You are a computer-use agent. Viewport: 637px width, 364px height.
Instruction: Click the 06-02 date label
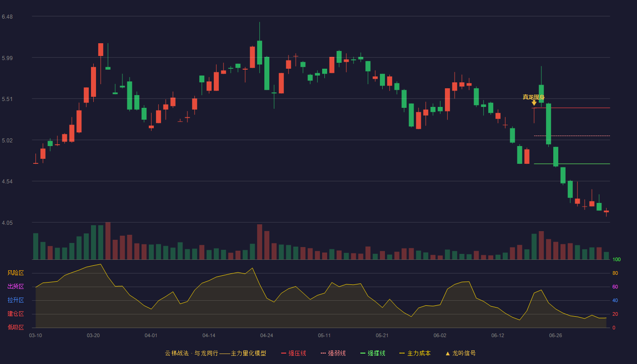pyautogui.click(x=440, y=335)
